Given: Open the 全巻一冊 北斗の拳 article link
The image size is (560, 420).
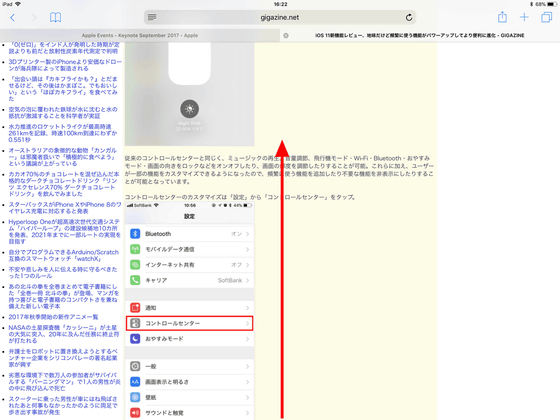Looking at the screenshot, I should (64, 296).
